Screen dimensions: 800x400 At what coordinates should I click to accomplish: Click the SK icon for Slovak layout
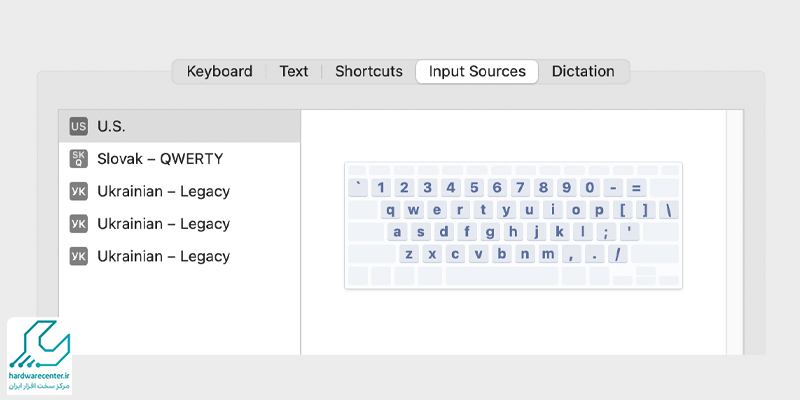pyautogui.click(x=78, y=158)
